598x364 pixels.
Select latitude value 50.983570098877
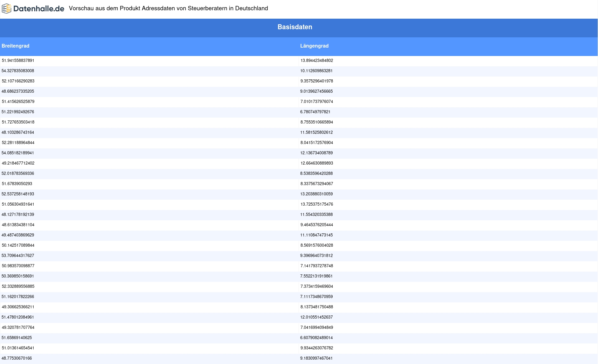click(18, 266)
